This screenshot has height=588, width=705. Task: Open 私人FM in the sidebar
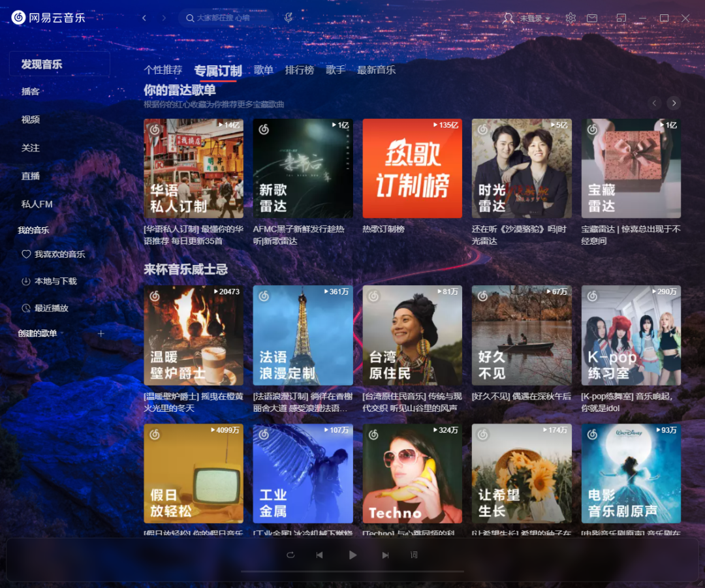point(37,204)
